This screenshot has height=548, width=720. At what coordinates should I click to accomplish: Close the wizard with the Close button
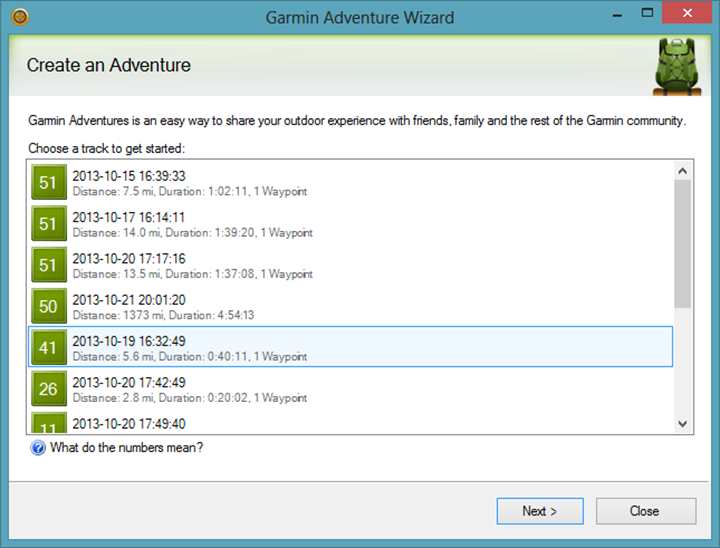coord(646,511)
